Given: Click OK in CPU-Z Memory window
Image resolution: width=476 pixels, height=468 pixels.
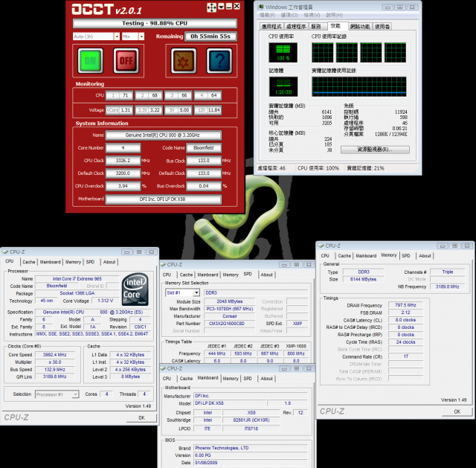Looking at the screenshot, I should tap(457, 411).
